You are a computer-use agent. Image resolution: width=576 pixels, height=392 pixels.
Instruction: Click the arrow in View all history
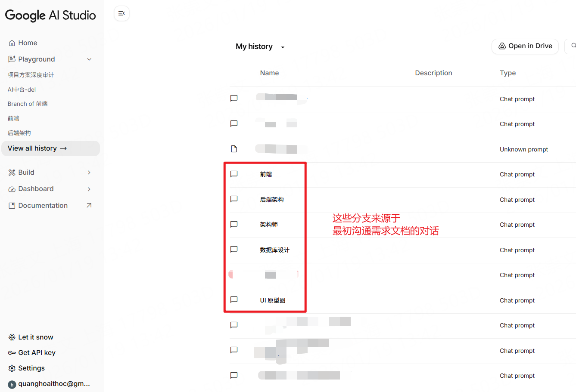(x=63, y=148)
